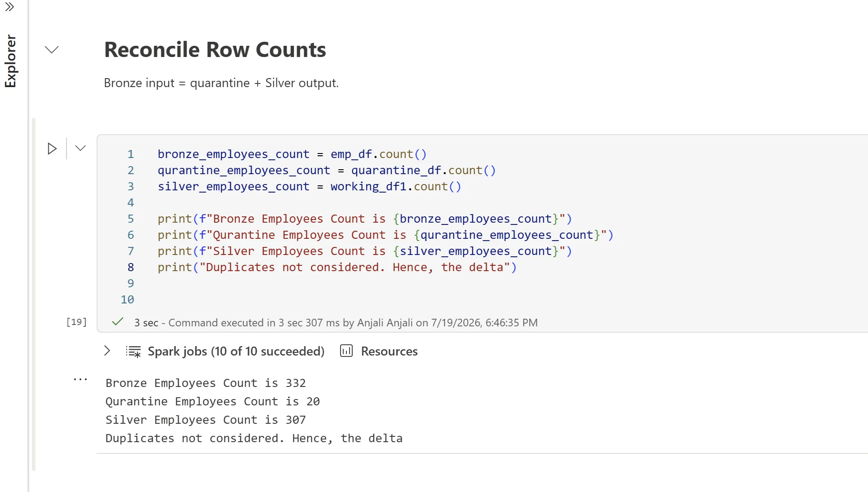Open run options dropdown next to play
The width and height of the screenshot is (868, 492).
(80, 148)
